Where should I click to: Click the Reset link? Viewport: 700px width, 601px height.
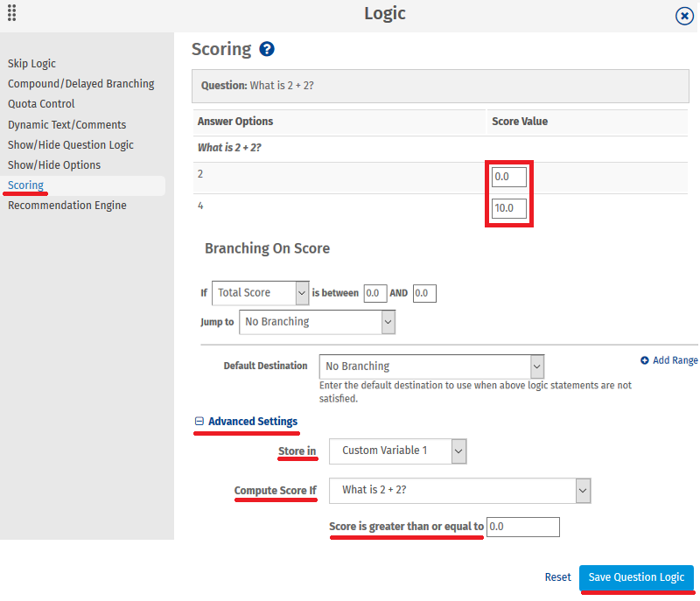(x=557, y=577)
